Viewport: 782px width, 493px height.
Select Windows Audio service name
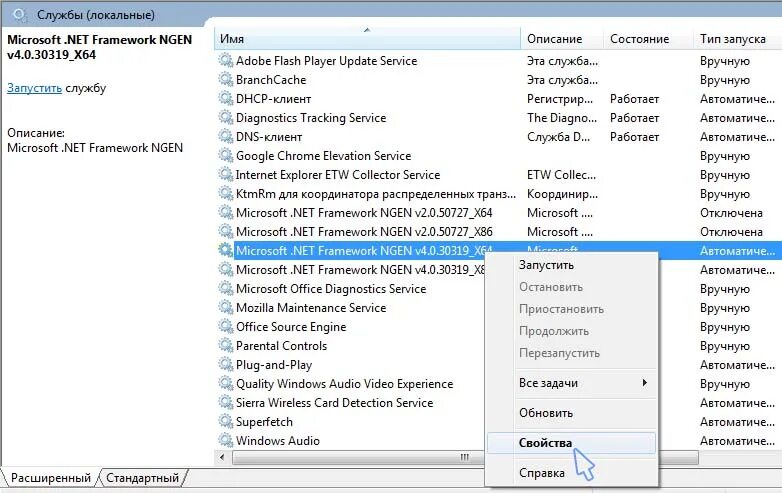point(278,441)
